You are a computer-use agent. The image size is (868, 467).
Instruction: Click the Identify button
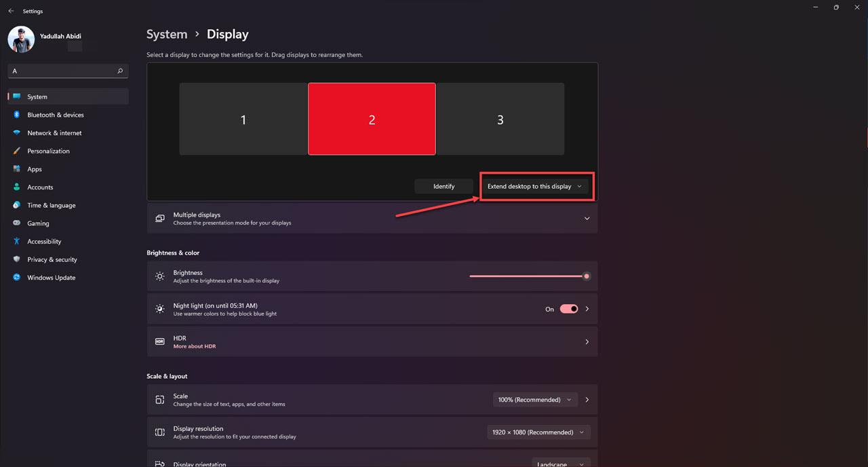[444, 186]
